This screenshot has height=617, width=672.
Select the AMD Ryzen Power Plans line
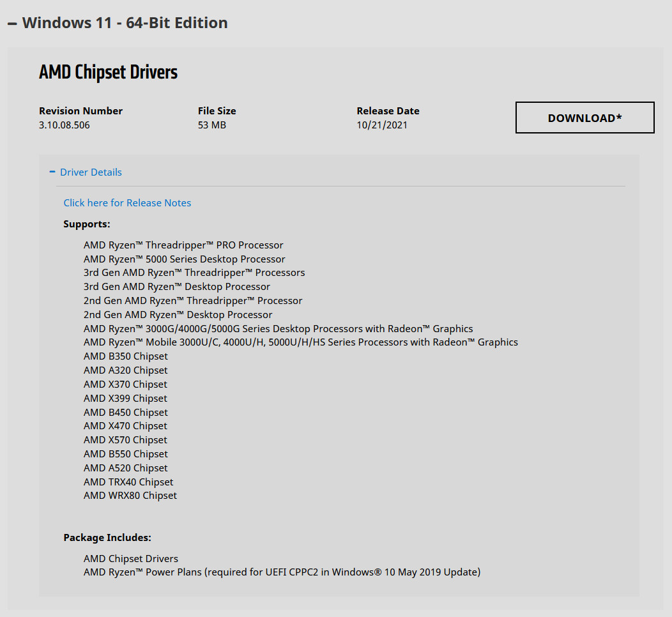point(282,572)
